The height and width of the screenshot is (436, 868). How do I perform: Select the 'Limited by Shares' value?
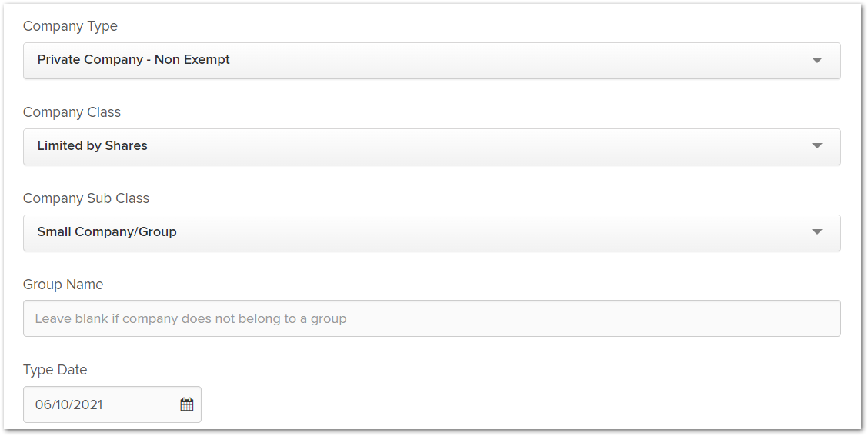[x=92, y=145]
